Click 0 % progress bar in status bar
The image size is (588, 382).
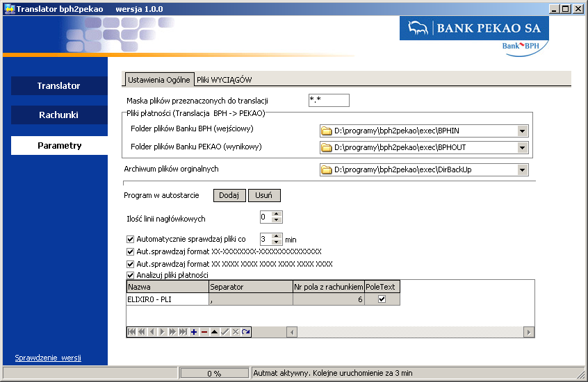(x=214, y=373)
